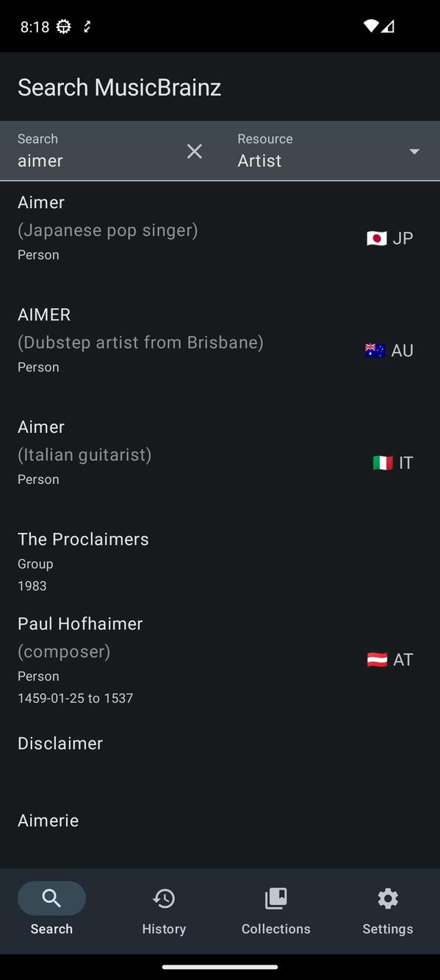Open the Settings gear icon
The image size is (440, 980).
[x=388, y=898]
